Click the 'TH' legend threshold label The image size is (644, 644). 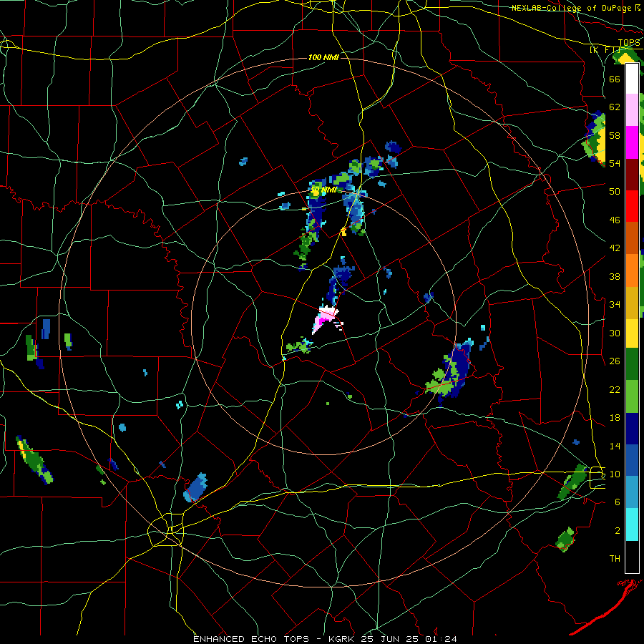tap(615, 559)
